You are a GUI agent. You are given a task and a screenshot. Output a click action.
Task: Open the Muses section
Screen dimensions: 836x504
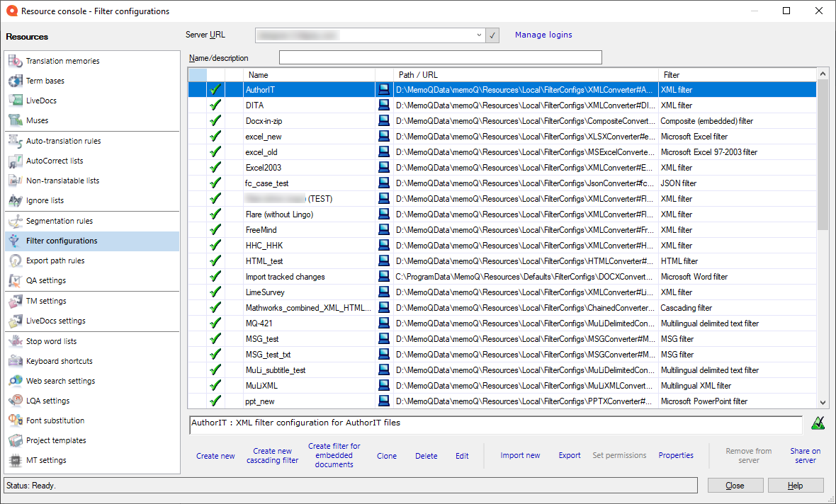(45, 120)
